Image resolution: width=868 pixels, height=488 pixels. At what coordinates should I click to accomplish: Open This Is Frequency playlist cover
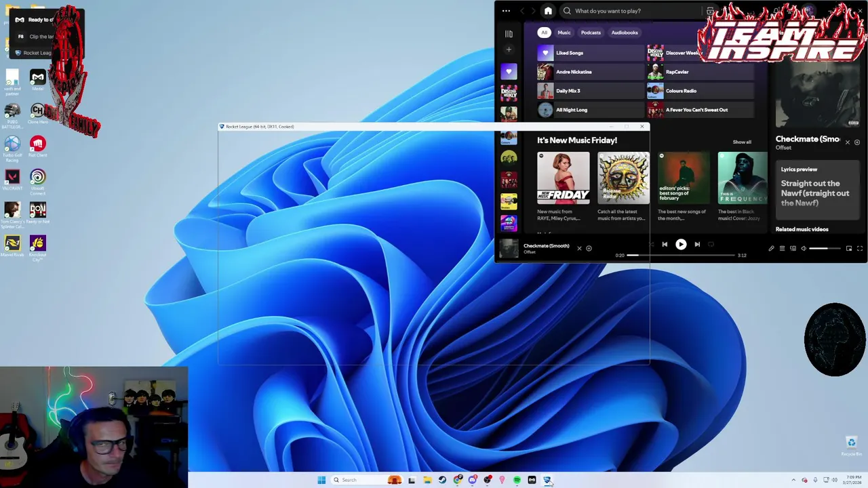tap(743, 178)
